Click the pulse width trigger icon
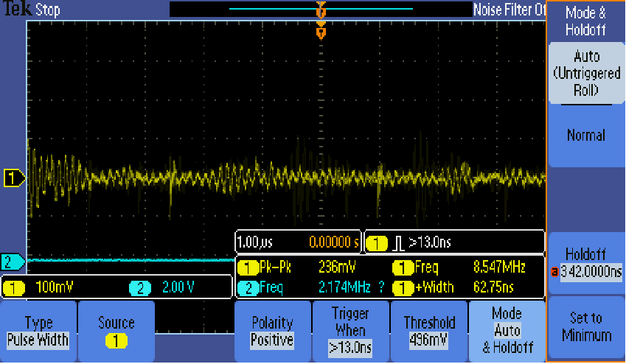 [397, 243]
